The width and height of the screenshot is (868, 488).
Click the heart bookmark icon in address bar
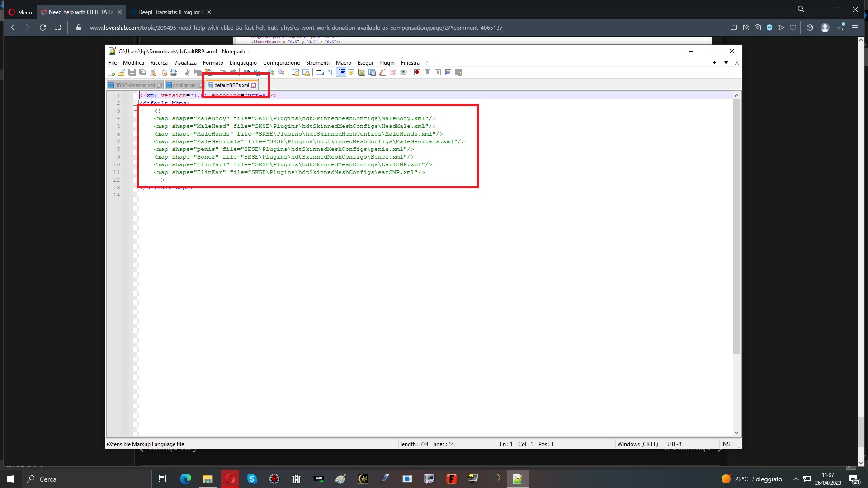[793, 28]
